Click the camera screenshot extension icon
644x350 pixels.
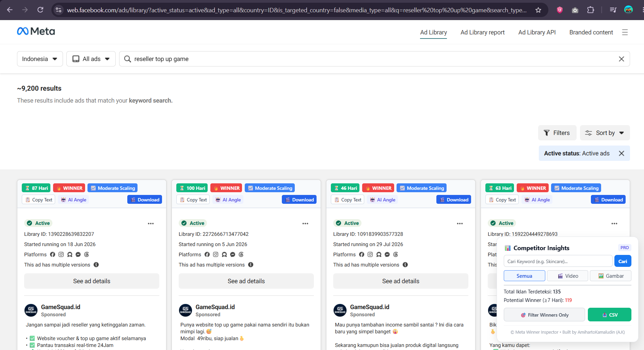pyautogui.click(x=575, y=10)
